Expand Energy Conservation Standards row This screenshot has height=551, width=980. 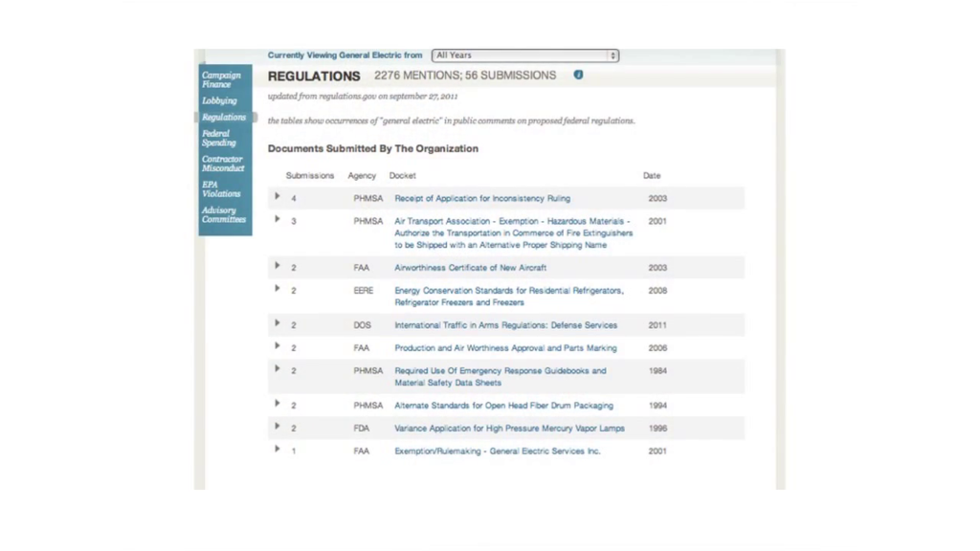(x=278, y=289)
